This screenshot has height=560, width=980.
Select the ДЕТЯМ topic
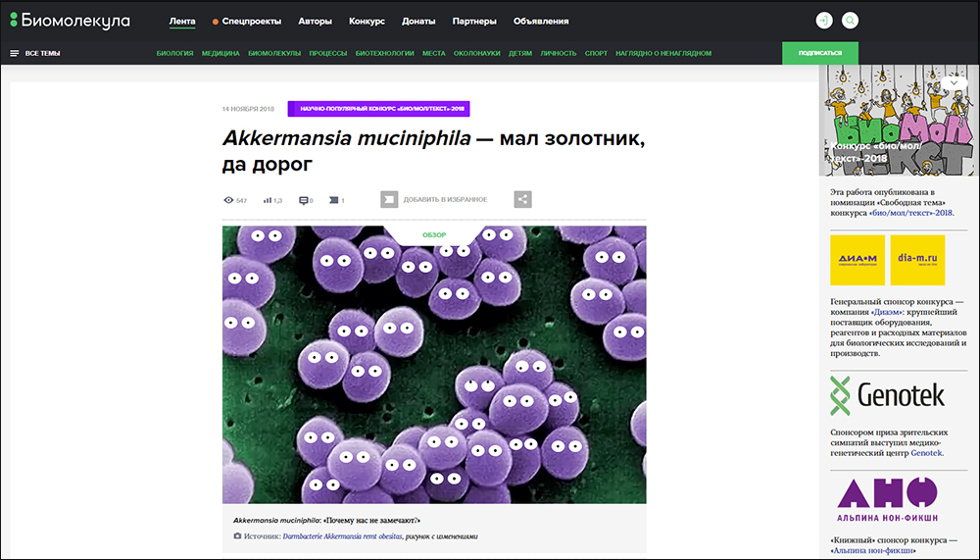pyautogui.click(x=520, y=53)
